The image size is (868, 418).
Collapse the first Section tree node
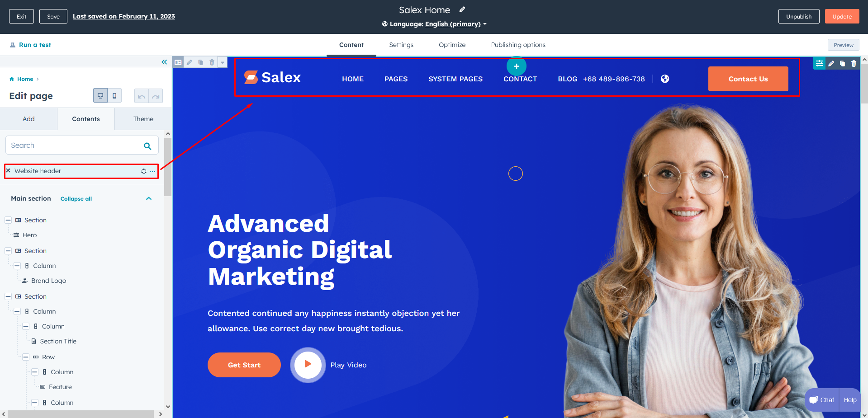[8, 220]
